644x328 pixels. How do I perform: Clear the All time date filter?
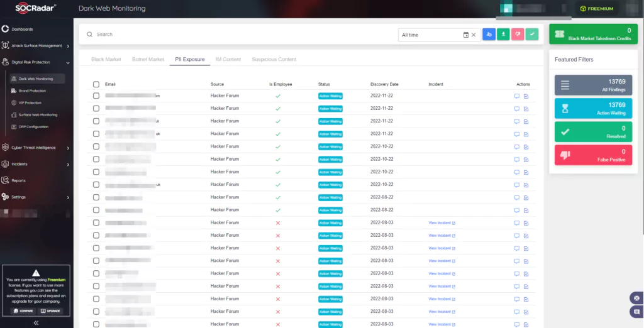[x=474, y=35]
